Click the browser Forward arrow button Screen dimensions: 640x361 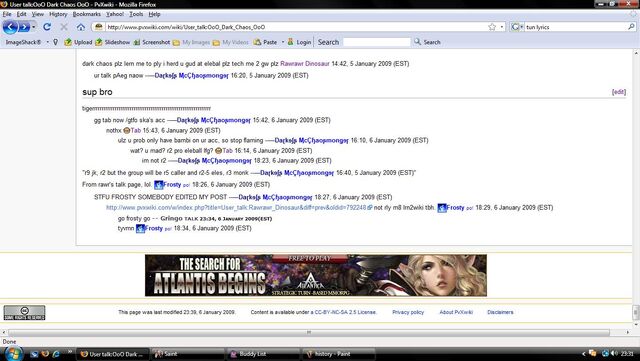(24, 27)
